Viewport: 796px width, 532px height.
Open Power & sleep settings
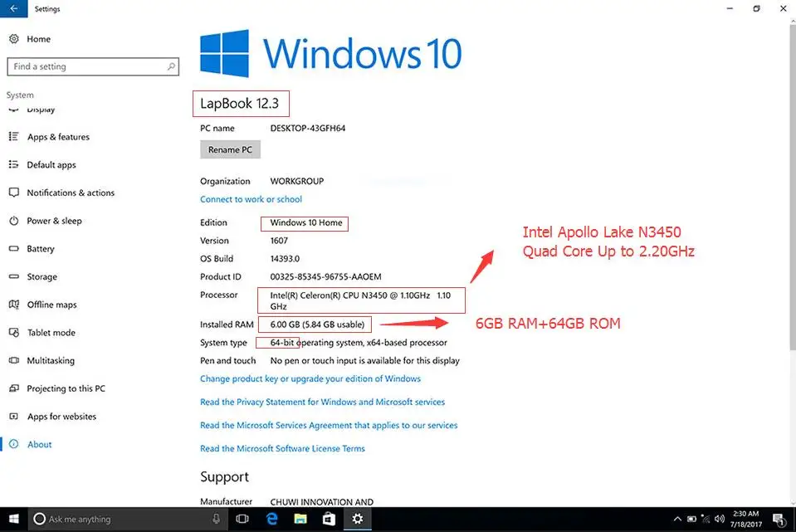54,220
